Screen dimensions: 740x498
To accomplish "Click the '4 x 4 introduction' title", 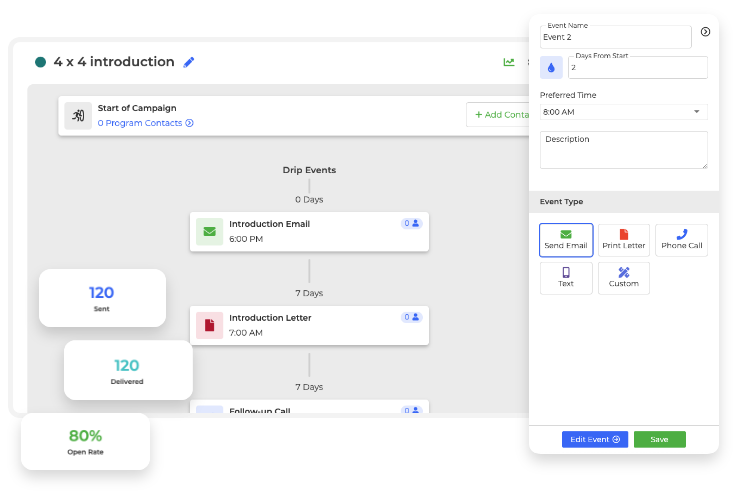I will click(x=114, y=62).
